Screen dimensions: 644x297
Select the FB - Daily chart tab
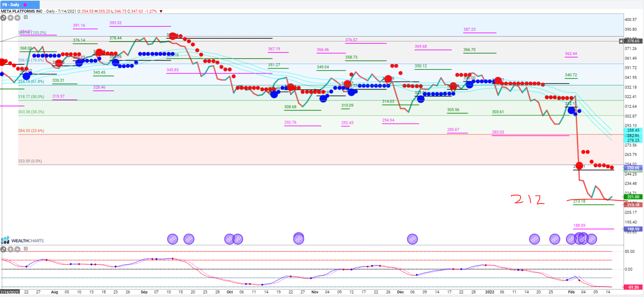pos(20,5)
